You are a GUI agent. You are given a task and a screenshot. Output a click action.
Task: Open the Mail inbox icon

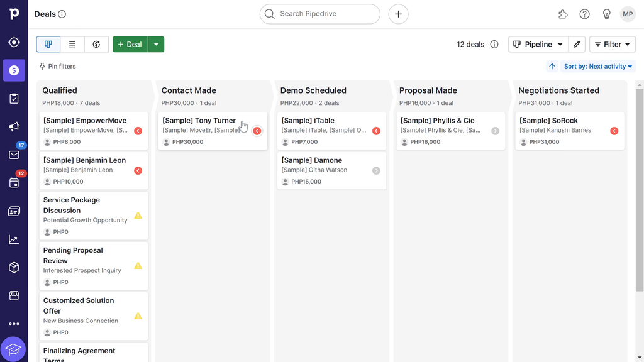[14, 155]
